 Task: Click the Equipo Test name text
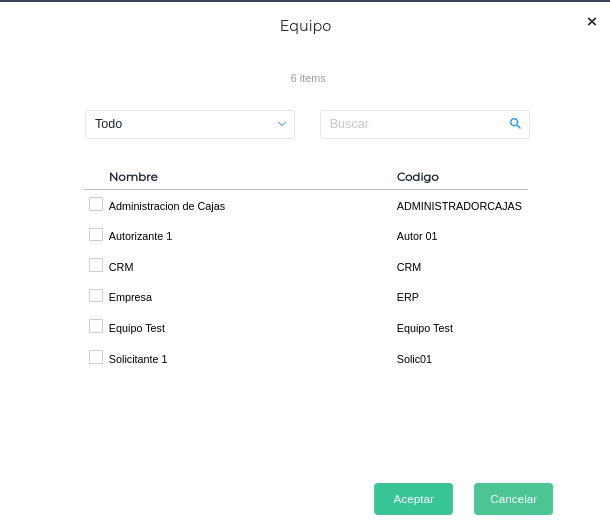tap(137, 328)
